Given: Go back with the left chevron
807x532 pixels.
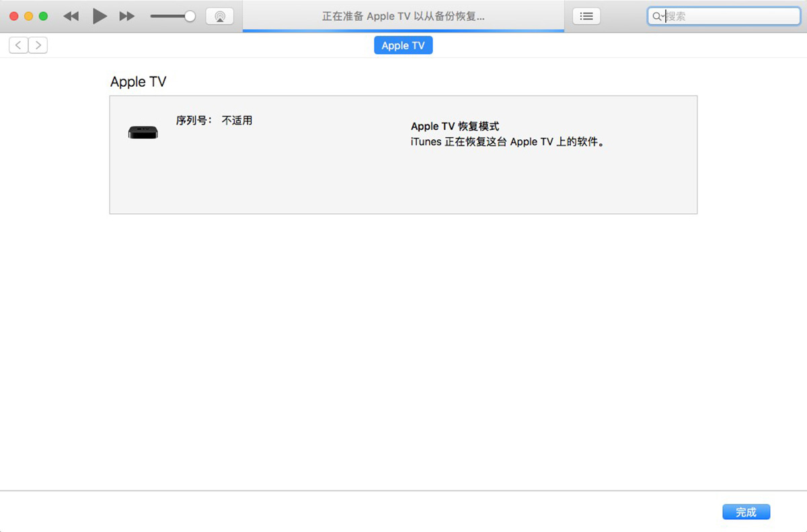Looking at the screenshot, I should click(19, 45).
